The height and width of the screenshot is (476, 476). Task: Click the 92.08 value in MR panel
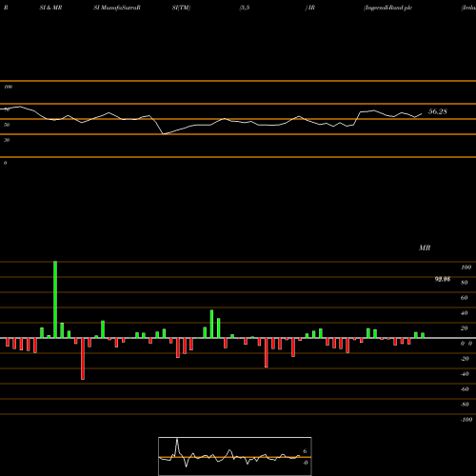coord(443,279)
